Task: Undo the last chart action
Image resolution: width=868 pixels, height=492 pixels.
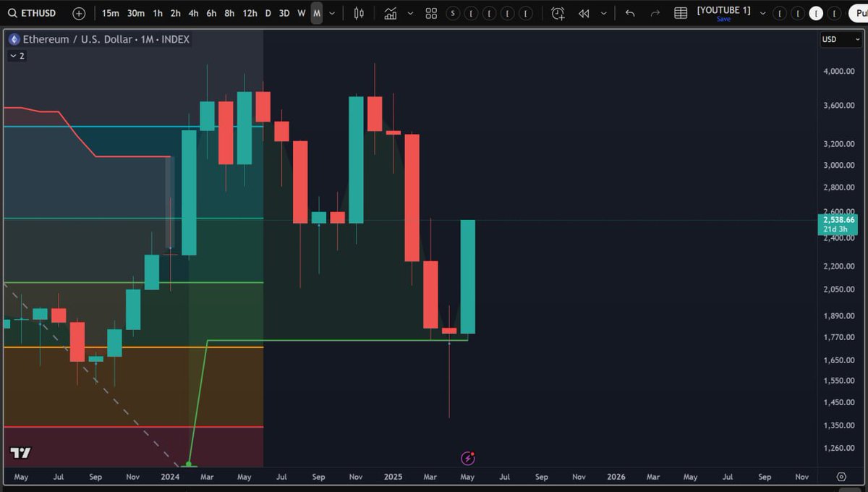Action: tap(630, 13)
